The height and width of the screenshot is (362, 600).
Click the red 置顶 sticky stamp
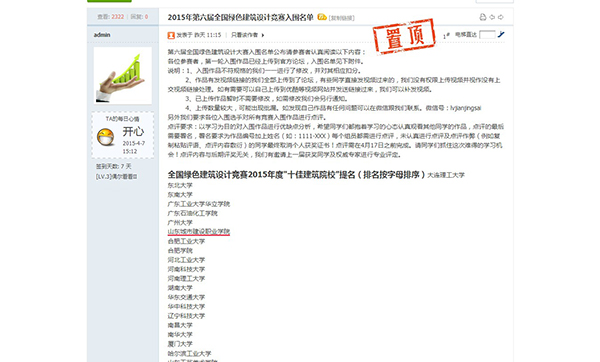(x=404, y=36)
